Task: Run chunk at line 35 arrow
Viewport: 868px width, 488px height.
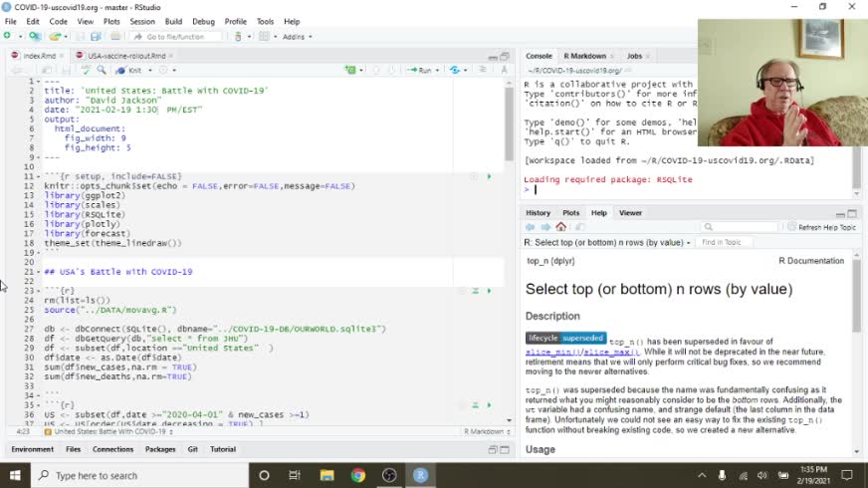Action: pos(489,405)
